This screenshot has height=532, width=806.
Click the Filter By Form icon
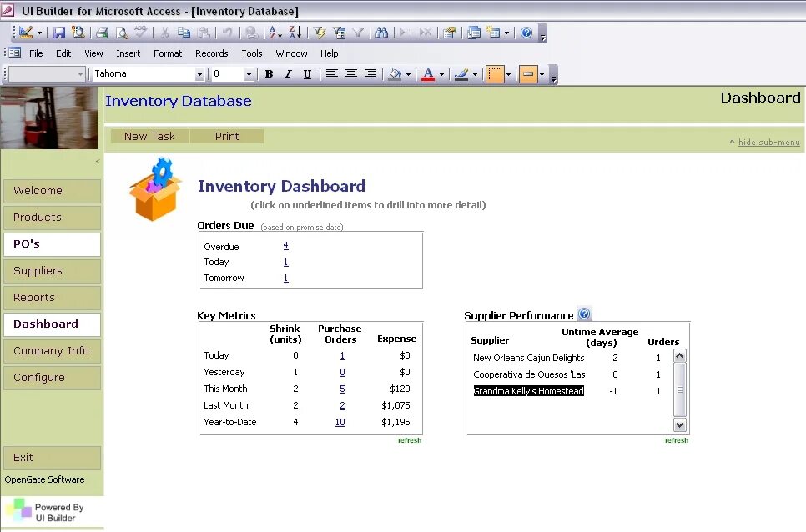339,33
